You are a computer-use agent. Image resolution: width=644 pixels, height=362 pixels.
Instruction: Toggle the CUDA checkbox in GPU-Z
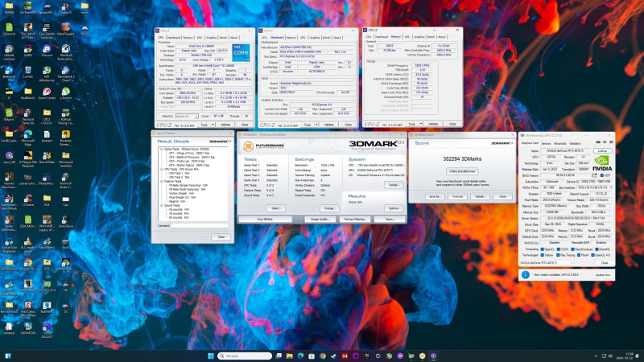point(558,249)
